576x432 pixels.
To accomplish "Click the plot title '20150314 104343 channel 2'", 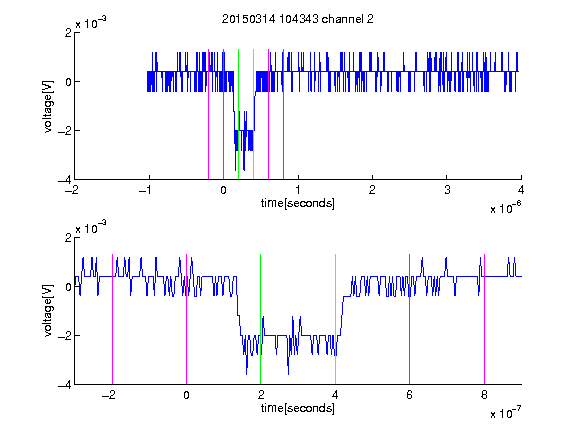I will coord(298,19).
